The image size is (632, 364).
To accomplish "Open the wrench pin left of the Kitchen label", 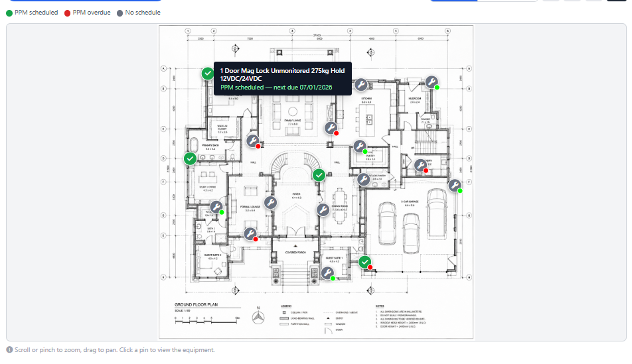I will click(360, 85).
